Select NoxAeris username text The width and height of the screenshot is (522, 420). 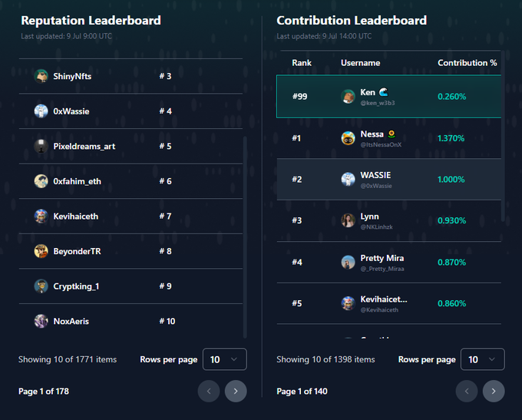point(71,321)
